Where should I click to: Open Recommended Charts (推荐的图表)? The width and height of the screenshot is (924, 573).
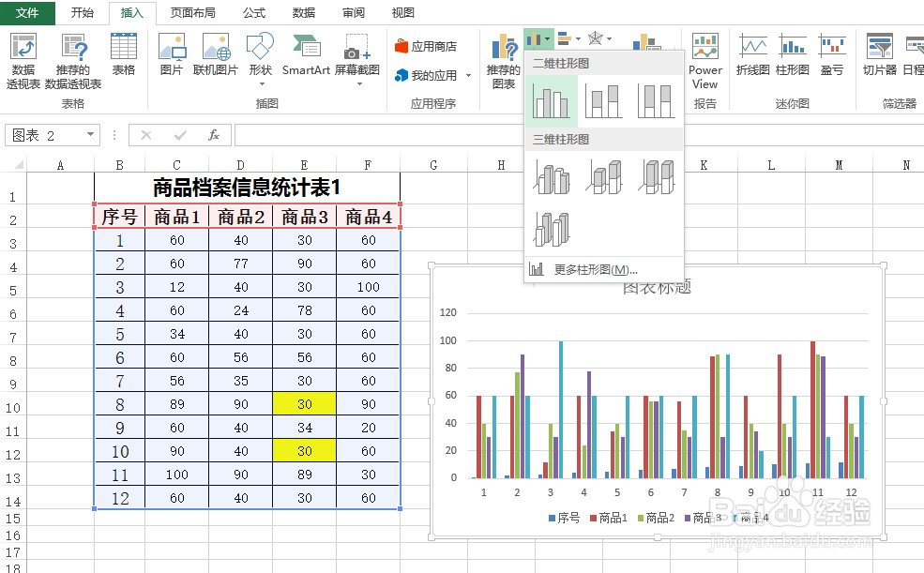tap(503, 61)
